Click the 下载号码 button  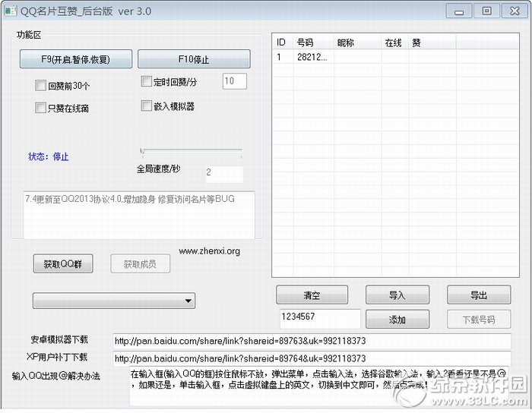pyautogui.click(x=479, y=320)
